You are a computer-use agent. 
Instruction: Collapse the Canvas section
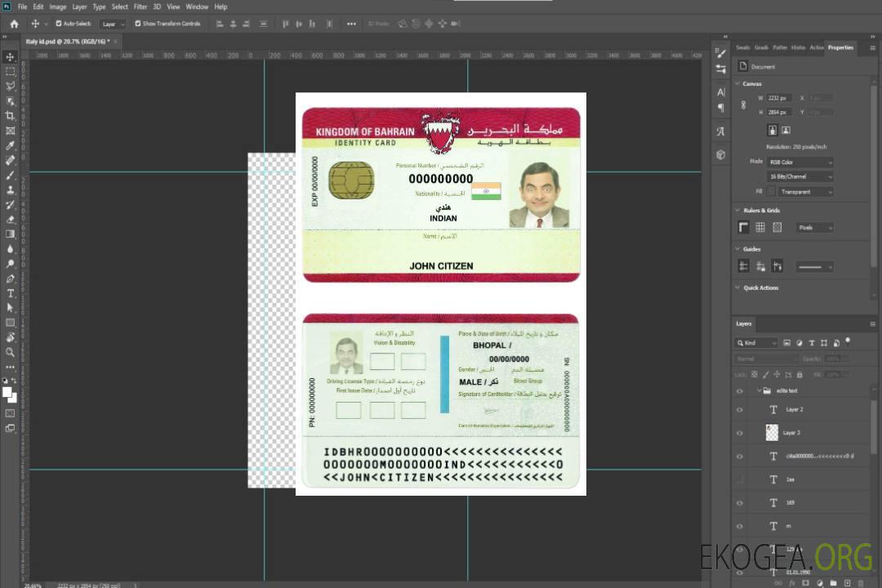pos(738,83)
